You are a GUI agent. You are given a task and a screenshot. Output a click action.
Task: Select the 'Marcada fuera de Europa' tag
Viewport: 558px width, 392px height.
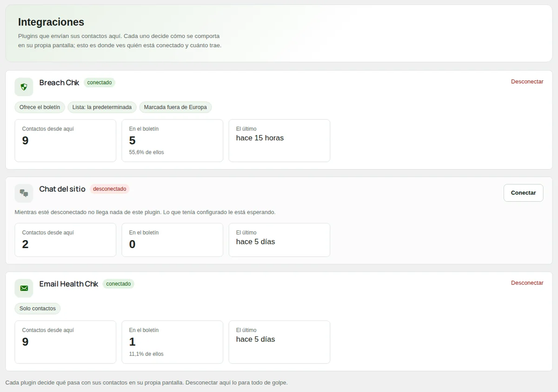175,107
